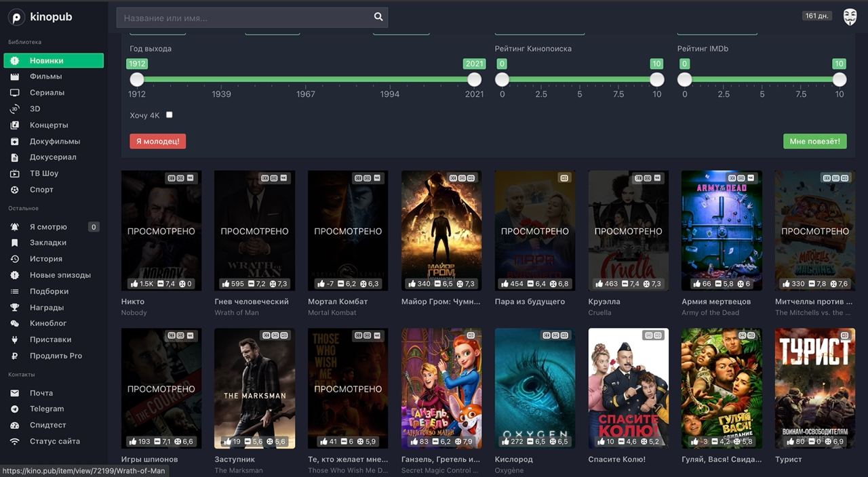Click the Докуфильмы icon in sidebar

pyautogui.click(x=14, y=142)
